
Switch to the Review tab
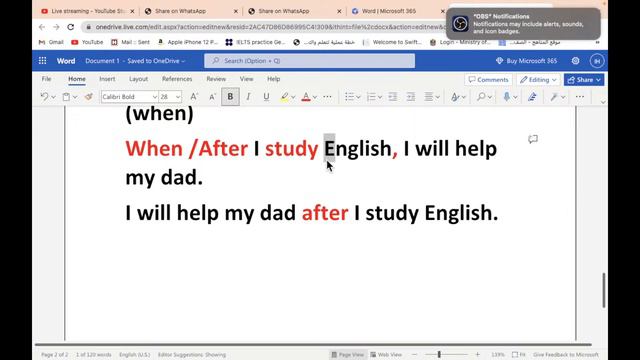point(216,79)
